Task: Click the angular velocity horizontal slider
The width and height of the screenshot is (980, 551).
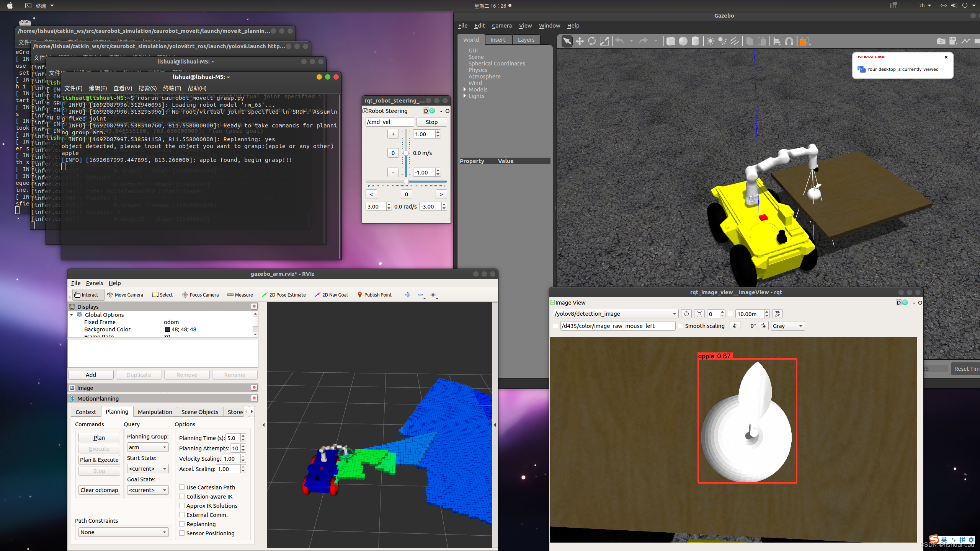Action: tap(406, 182)
